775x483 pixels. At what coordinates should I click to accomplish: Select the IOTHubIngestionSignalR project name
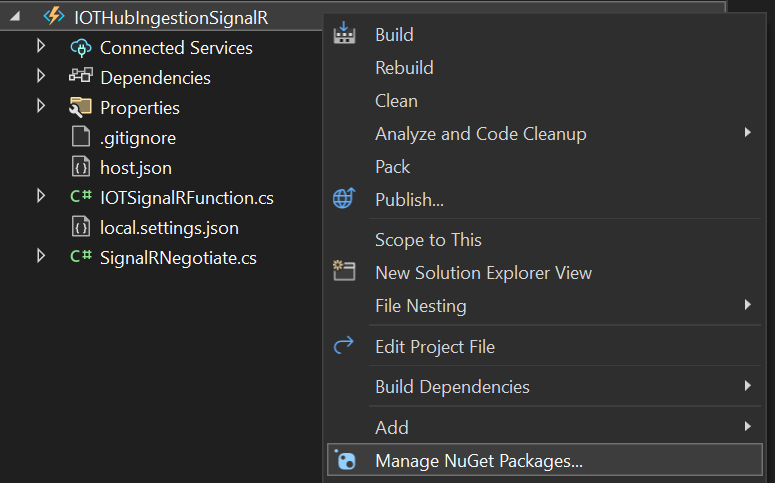coord(171,18)
